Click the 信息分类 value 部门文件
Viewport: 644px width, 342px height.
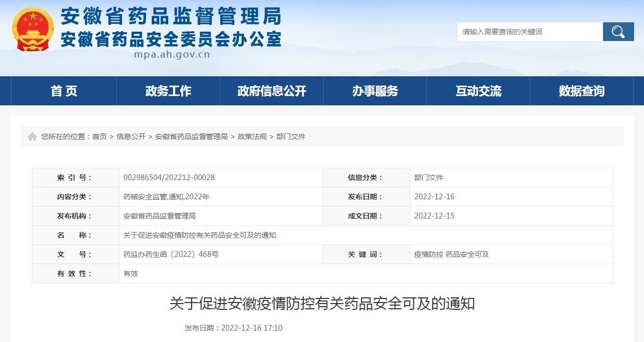point(428,177)
